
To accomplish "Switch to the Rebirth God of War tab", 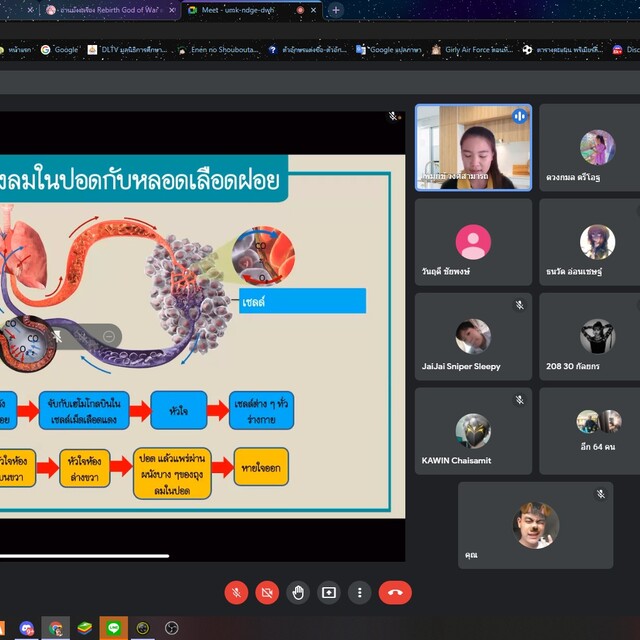I will (104, 10).
